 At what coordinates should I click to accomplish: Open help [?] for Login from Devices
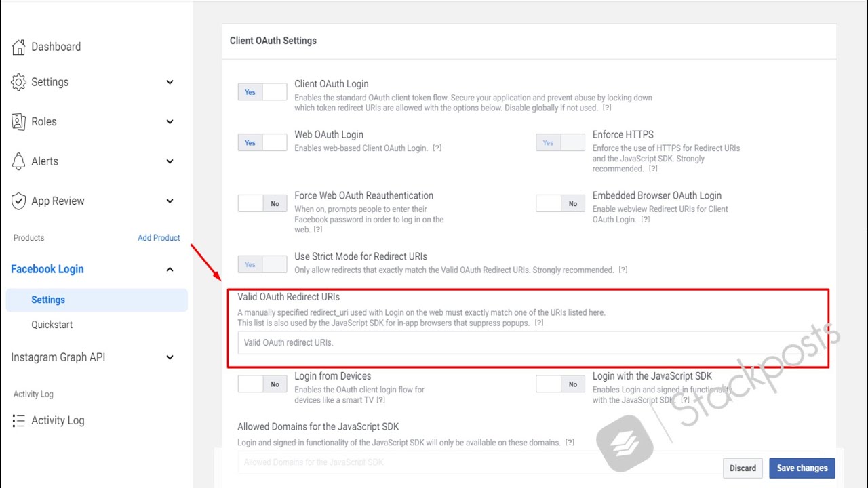click(380, 400)
